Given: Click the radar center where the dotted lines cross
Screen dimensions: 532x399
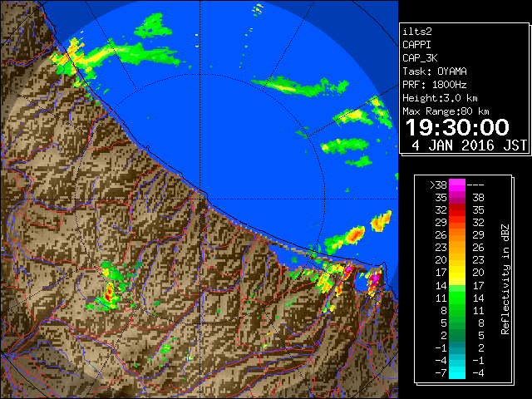Looking at the screenshot, I should click(x=200, y=199).
